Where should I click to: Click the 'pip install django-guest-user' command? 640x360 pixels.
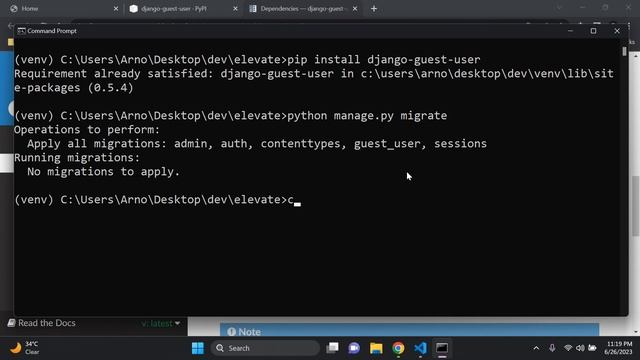pos(384,60)
